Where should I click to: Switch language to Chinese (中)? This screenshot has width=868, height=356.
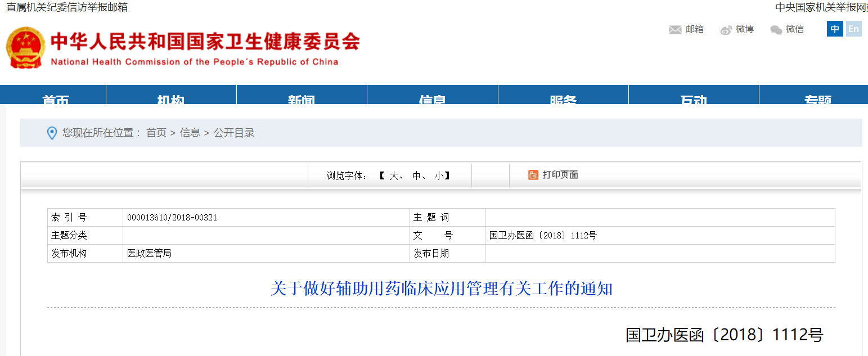click(x=835, y=29)
